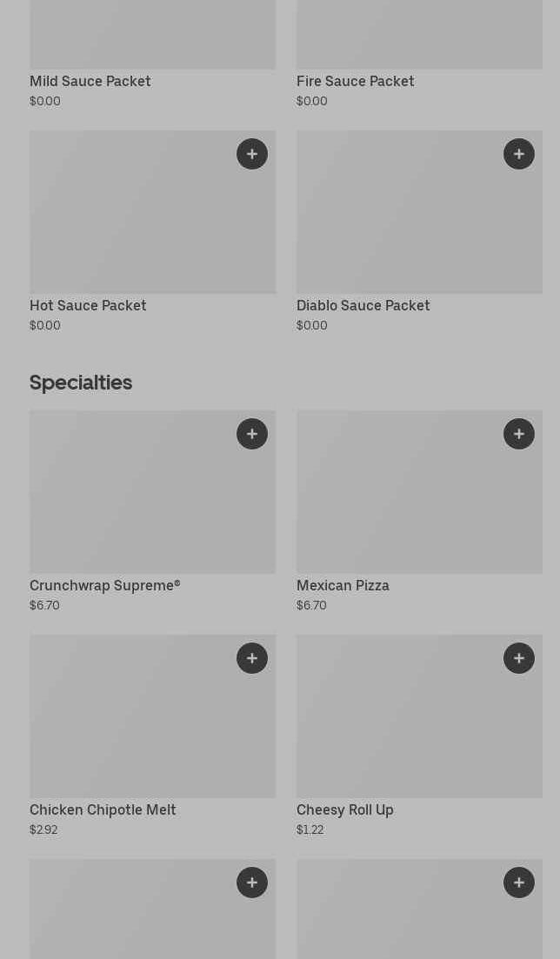The height and width of the screenshot is (959, 560).
Task: Add Hot Sauce Packet to the order
Action: [252, 154]
